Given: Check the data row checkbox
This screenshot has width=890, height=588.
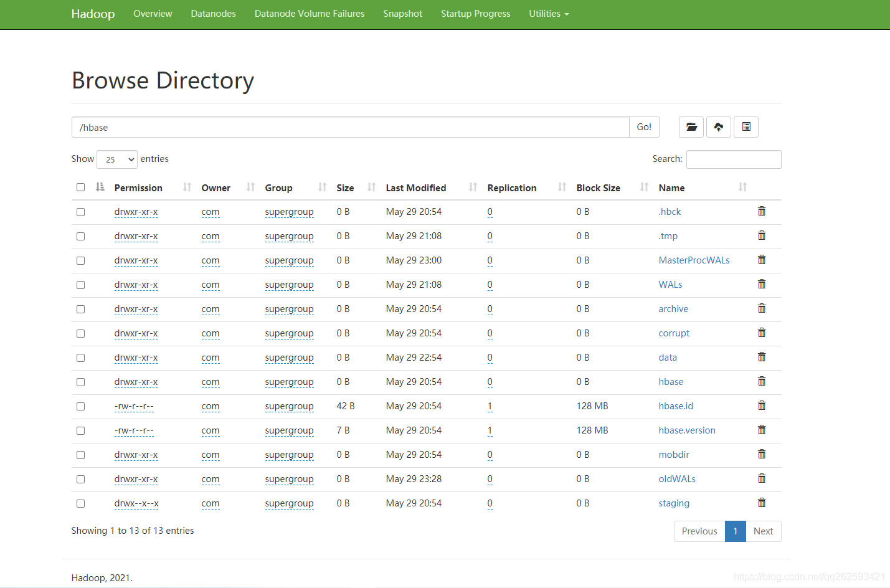Looking at the screenshot, I should pyautogui.click(x=80, y=358).
